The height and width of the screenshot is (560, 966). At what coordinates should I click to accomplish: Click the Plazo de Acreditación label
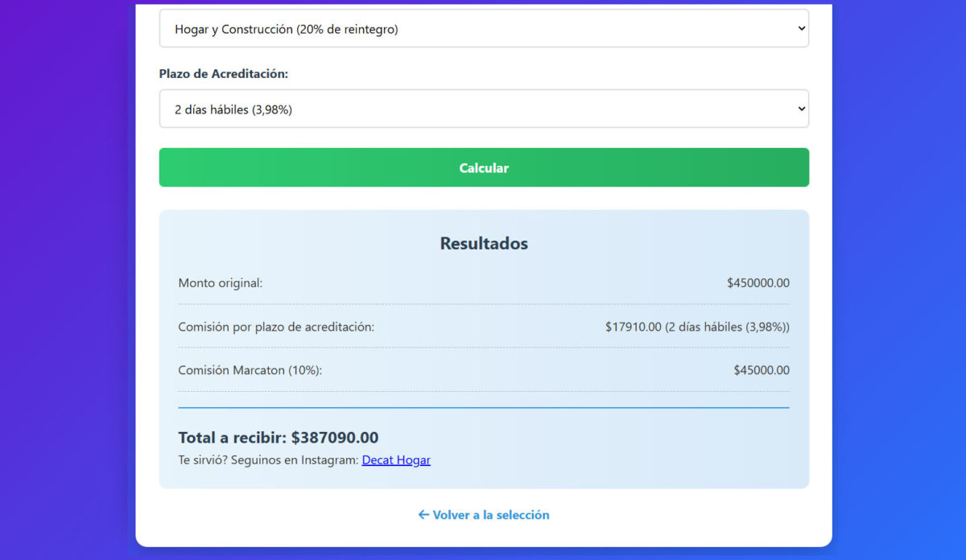click(224, 73)
